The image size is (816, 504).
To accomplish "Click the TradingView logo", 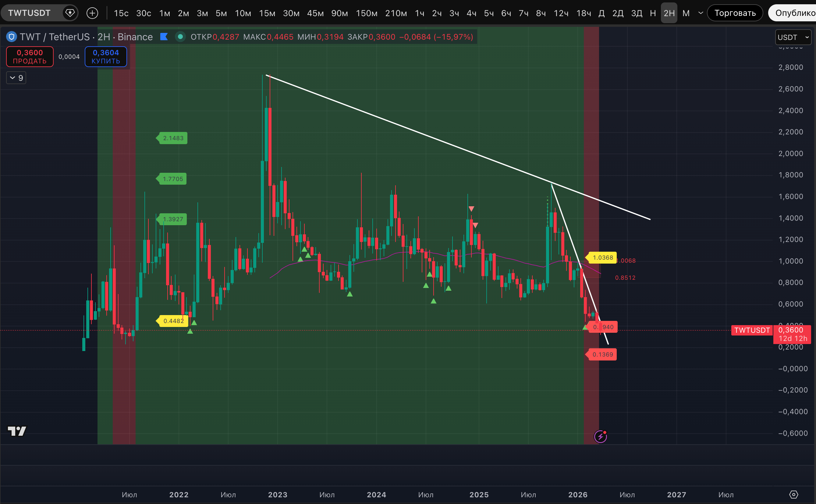I will click(17, 431).
